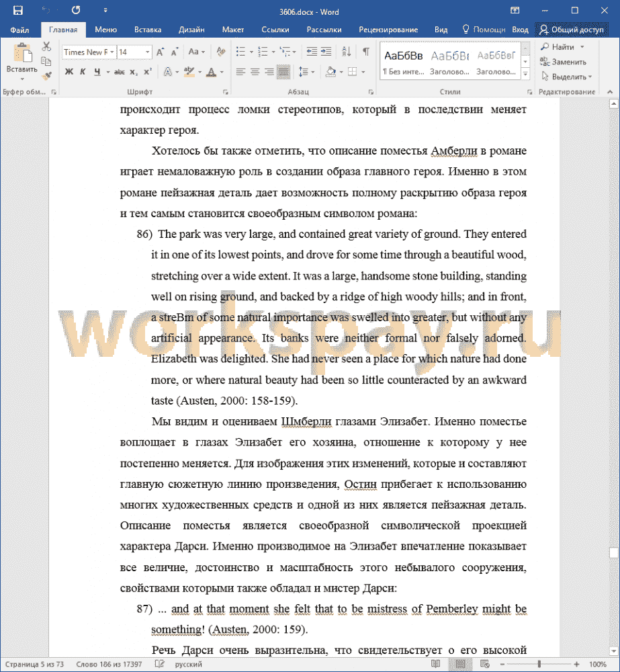Click the Sort A-Z icon
Viewport: 620px width, 672px height.
347,52
